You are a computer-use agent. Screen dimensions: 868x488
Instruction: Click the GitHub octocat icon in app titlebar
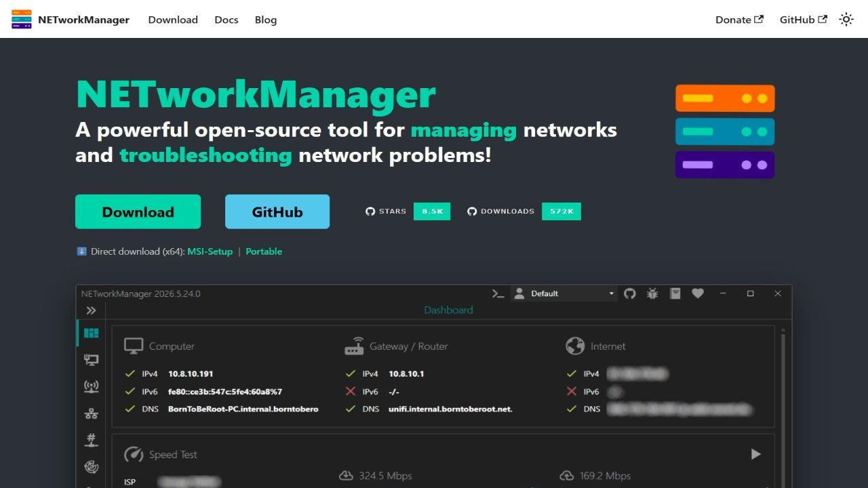[x=630, y=293]
